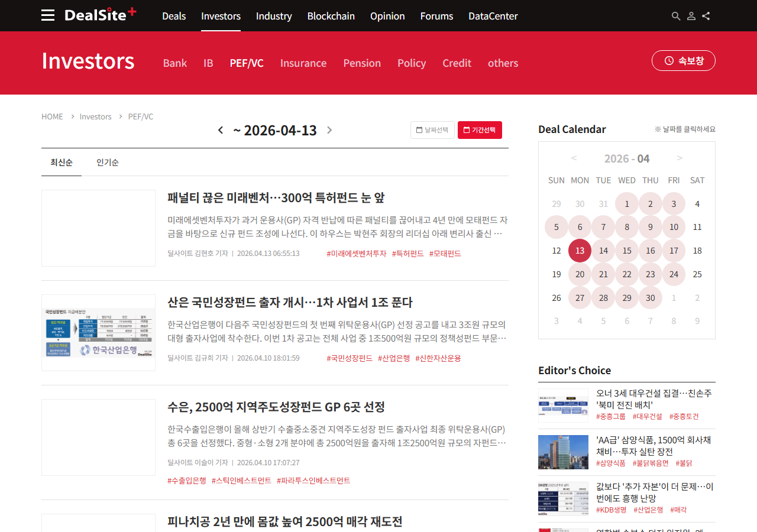Click the 한국산업은행 article thumbnail
Viewport: 757px width, 532px height.
(98, 333)
